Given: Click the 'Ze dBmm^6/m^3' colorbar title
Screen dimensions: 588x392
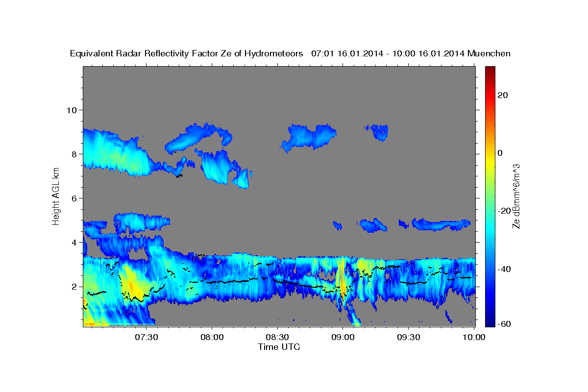Looking at the screenshot, I should (x=516, y=196).
